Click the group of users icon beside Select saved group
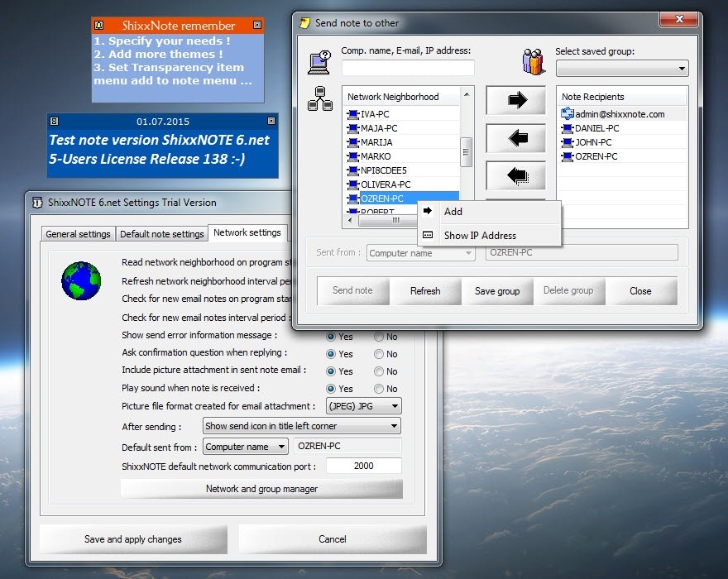Viewport: 728px width, 579px height. click(x=532, y=60)
